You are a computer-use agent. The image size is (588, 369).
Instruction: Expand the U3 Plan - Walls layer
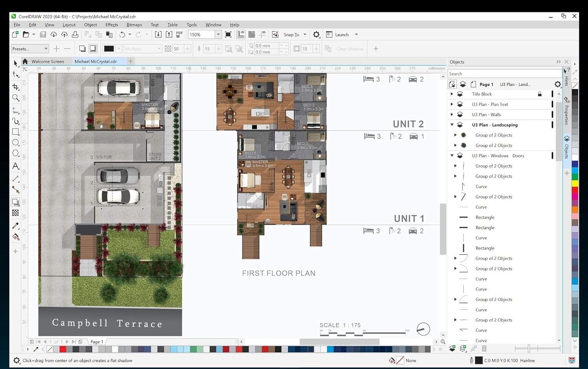[452, 114]
